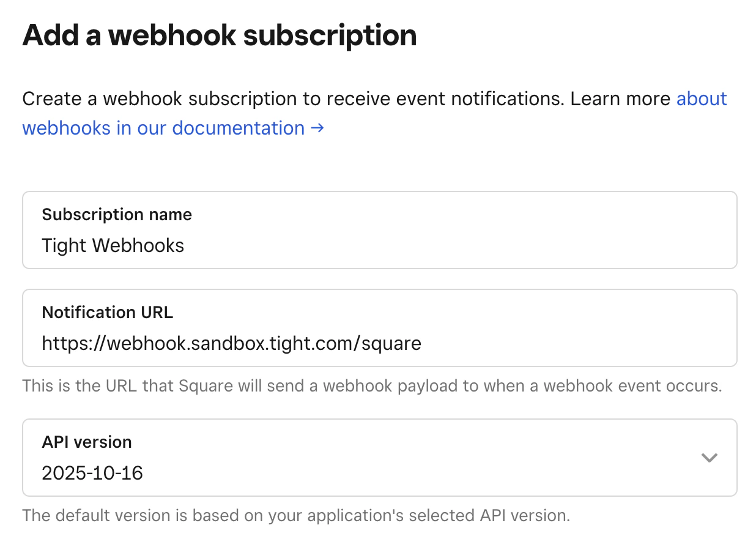The width and height of the screenshot is (756, 542).
Task: Select the intro sentence about event notifications
Action: click(x=346, y=98)
